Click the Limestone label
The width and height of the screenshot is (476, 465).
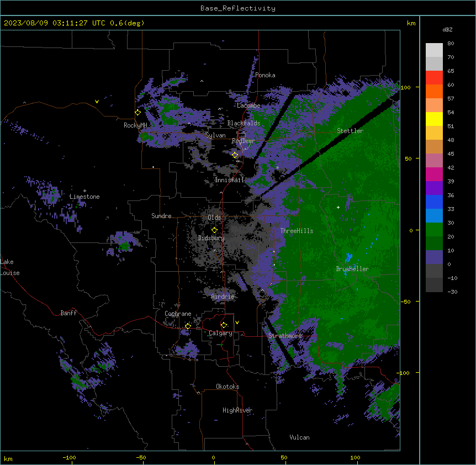84,197
